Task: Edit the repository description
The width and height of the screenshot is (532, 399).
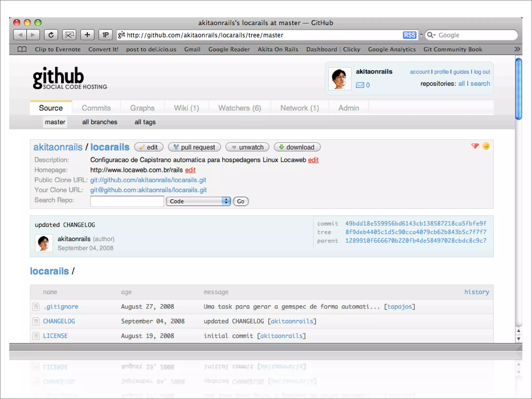Action: pyautogui.click(x=313, y=160)
